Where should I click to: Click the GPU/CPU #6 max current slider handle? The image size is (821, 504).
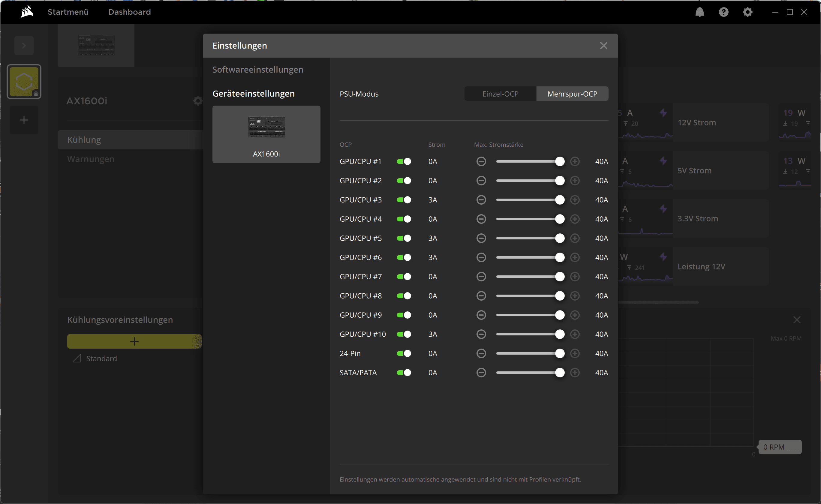tap(560, 257)
